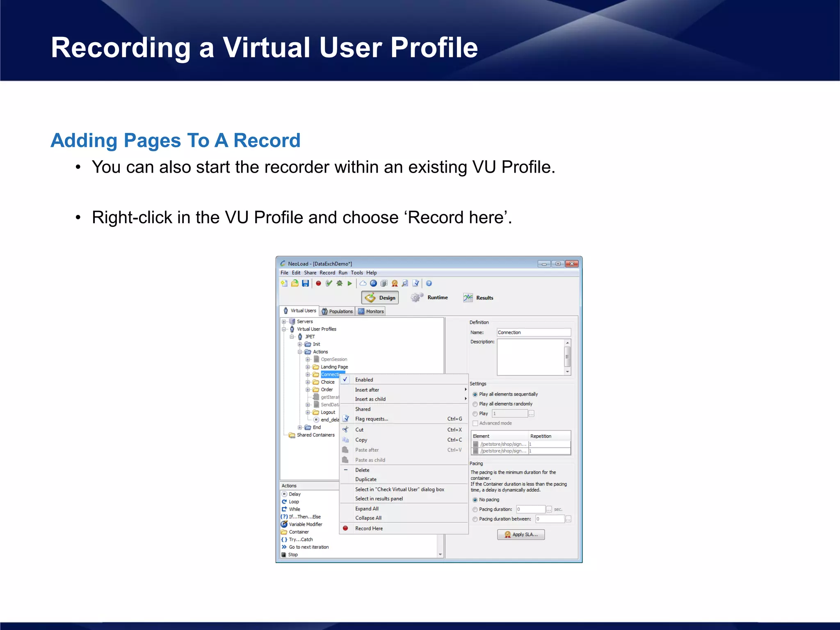Collapse the JPET profile node
Image resolution: width=840 pixels, height=630 pixels.
[x=292, y=337]
